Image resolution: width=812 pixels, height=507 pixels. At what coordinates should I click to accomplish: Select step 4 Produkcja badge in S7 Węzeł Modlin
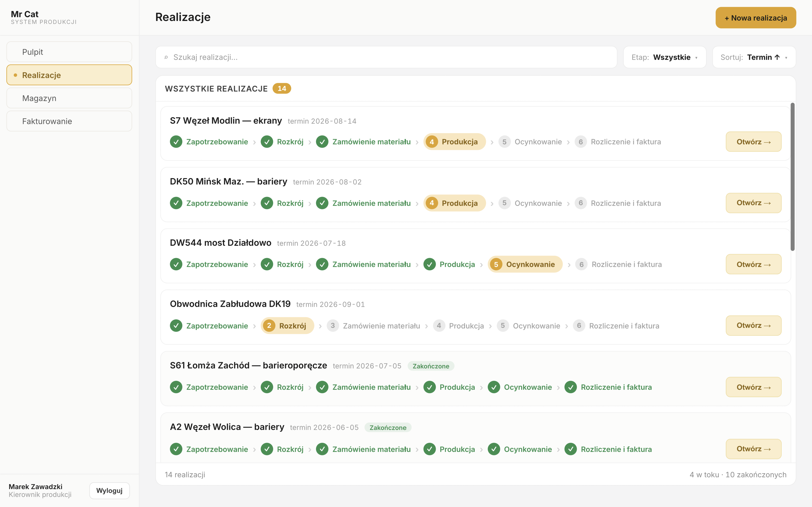454,142
